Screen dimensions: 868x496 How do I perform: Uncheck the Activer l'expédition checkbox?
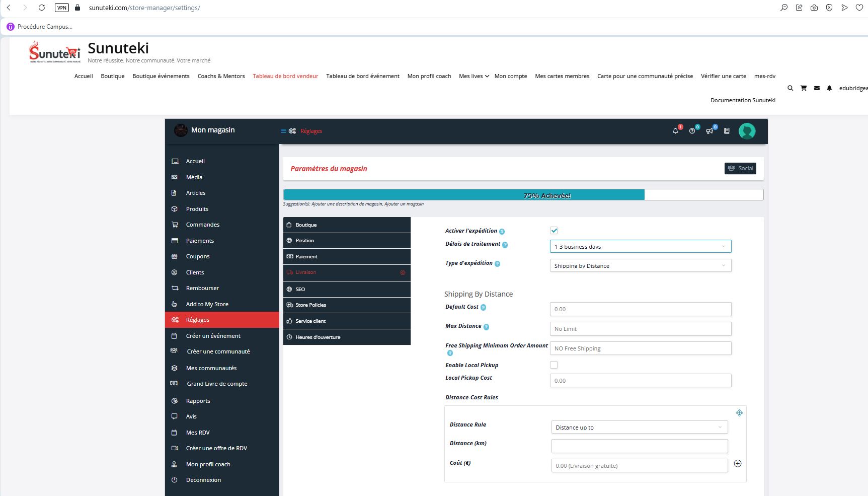[554, 231]
